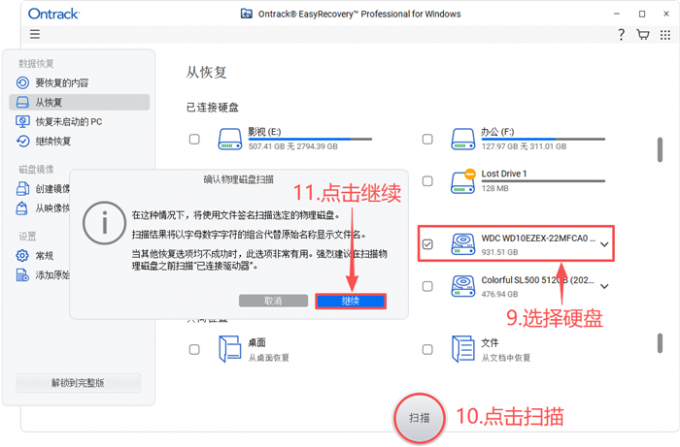Click the Lost Drive 1 drive icon

point(463,181)
